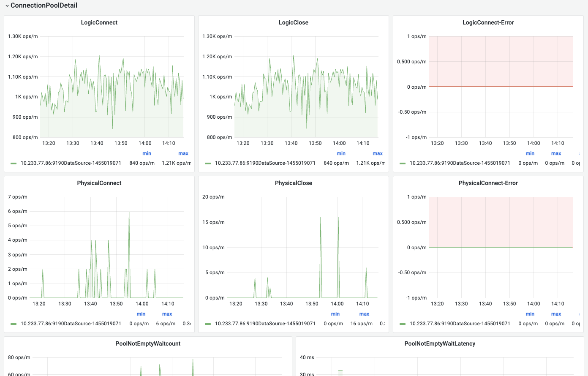Toggle the DataSource series in PhysicalConnect legend
Image resolution: width=588 pixels, height=376 pixels.
pyautogui.click(x=71, y=324)
